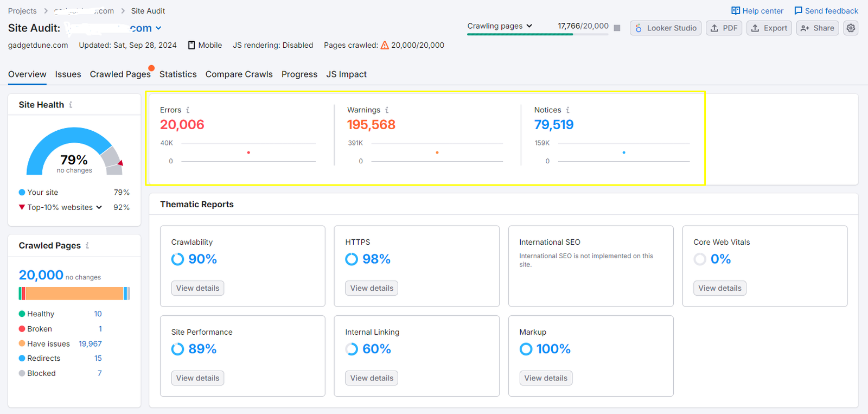View details for HTTPS

(372, 288)
